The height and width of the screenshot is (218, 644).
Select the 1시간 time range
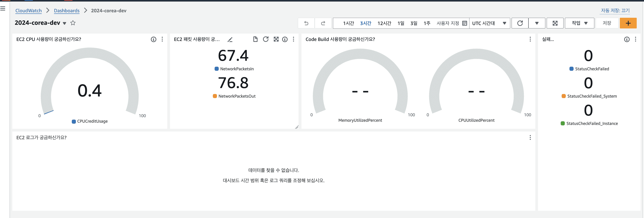348,23
